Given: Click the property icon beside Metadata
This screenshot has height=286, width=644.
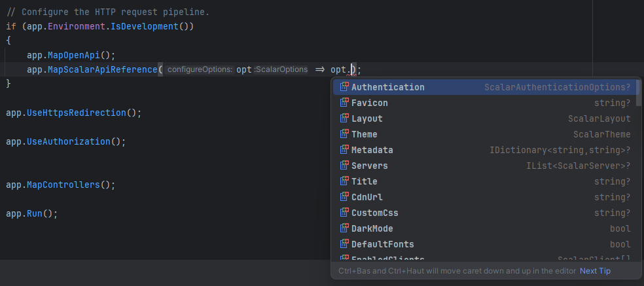Looking at the screenshot, I should click(344, 150).
